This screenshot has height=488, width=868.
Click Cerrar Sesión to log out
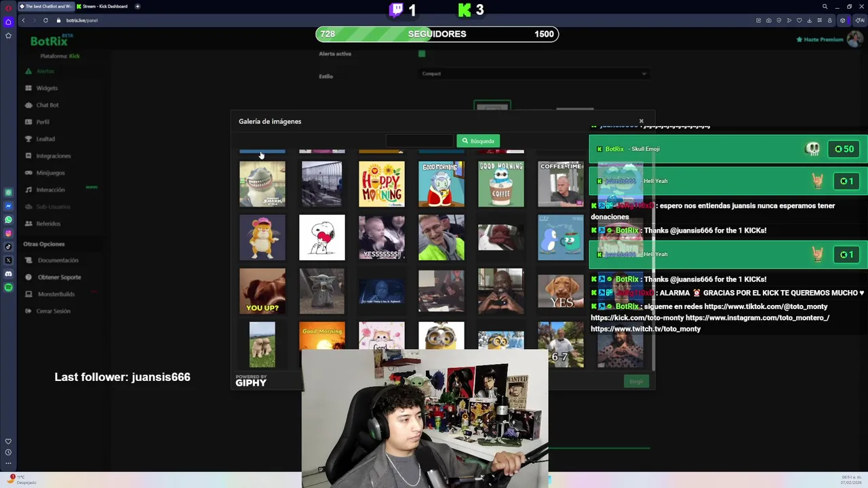click(x=53, y=311)
